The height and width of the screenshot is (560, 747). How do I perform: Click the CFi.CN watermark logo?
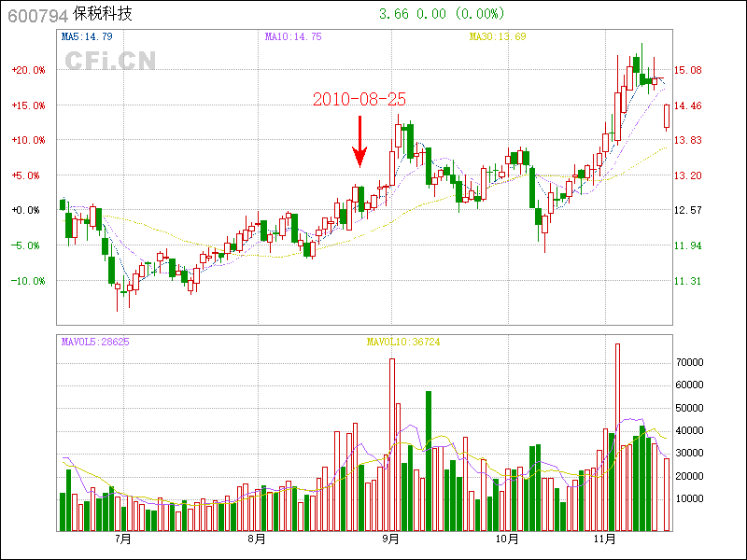(109, 61)
